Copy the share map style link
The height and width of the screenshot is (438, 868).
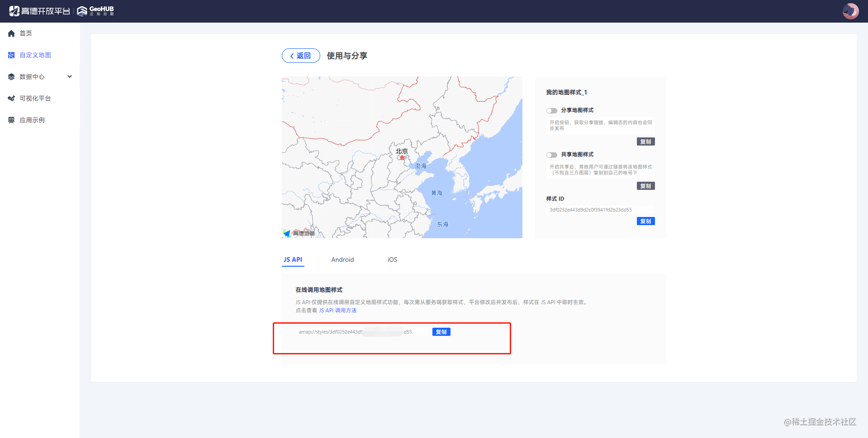(645, 142)
